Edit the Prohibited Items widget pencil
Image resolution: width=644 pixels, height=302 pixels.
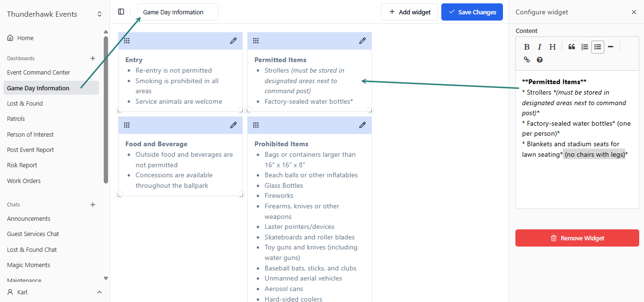click(x=362, y=125)
